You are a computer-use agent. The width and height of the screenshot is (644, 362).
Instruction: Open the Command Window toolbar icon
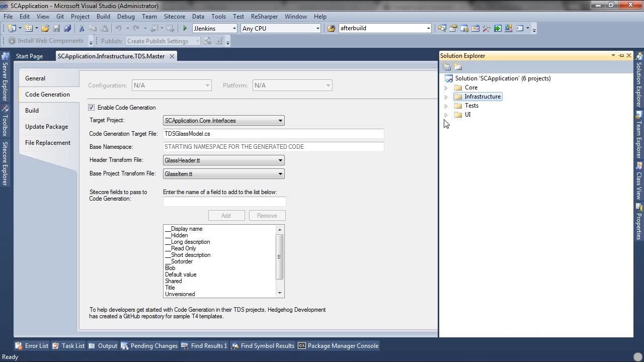click(x=520, y=29)
